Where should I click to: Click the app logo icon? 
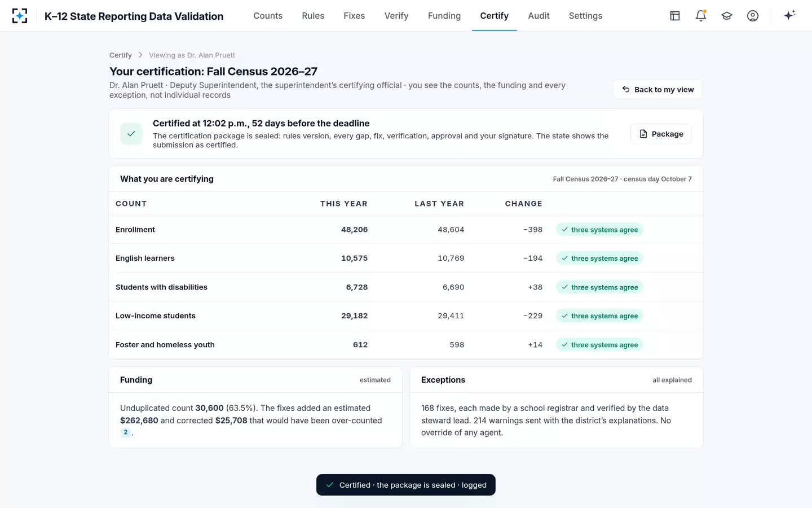click(x=20, y=16)
